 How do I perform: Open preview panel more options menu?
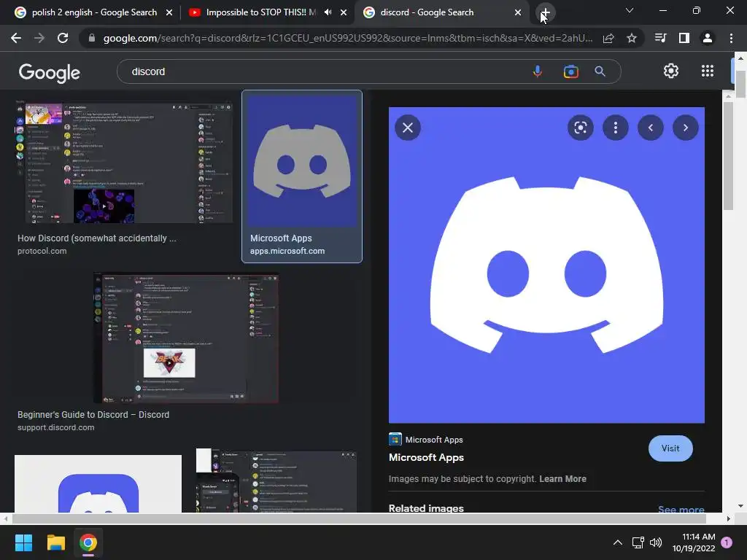pos(616,128)
